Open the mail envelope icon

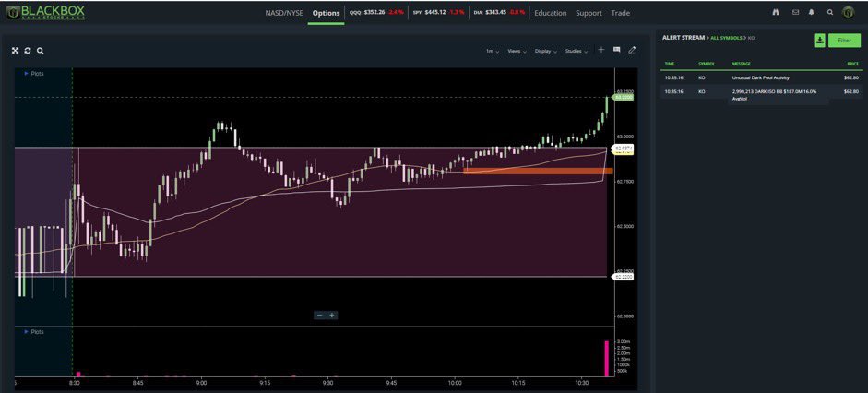pos(795,12)
